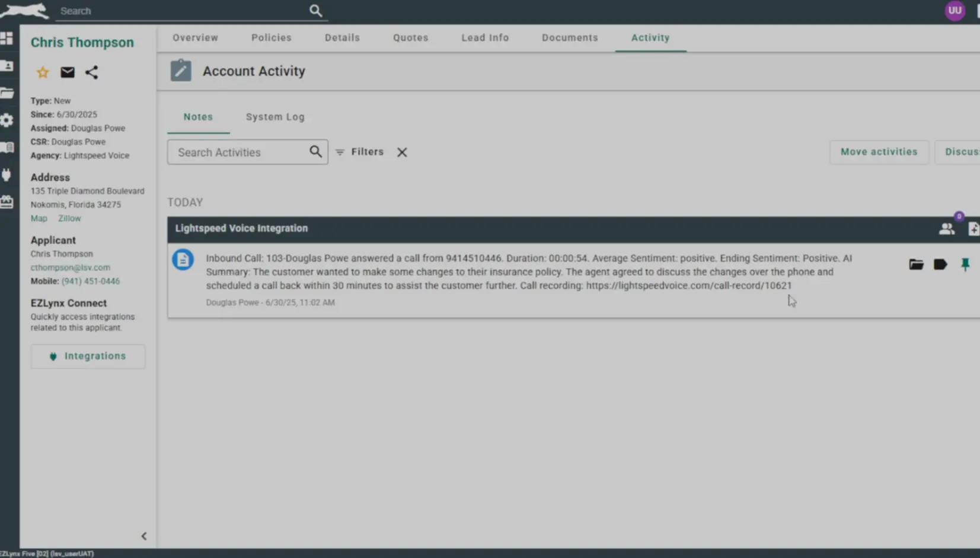Click the mobile number (941) 451-0446
The image size is (980, 558).
91,281
